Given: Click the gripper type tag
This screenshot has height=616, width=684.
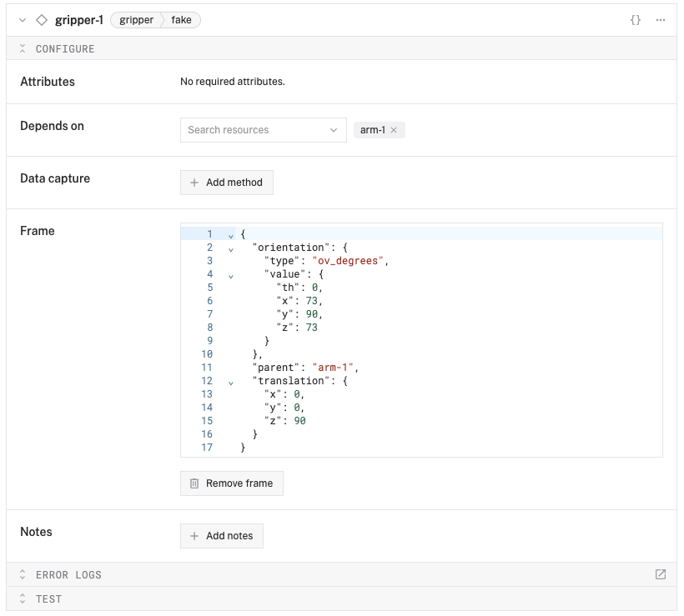Looking at the screenshot, I should point(136,20).
